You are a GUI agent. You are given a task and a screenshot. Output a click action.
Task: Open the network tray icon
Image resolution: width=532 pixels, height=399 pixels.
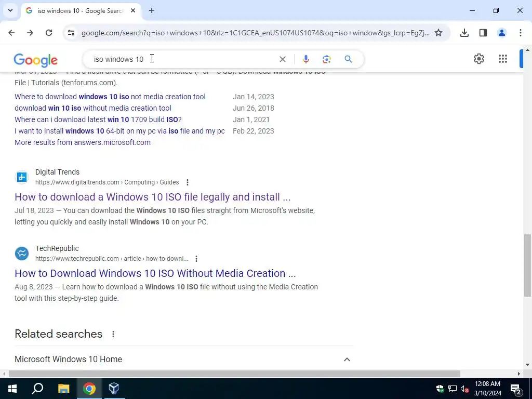click(x=453, y=389)
